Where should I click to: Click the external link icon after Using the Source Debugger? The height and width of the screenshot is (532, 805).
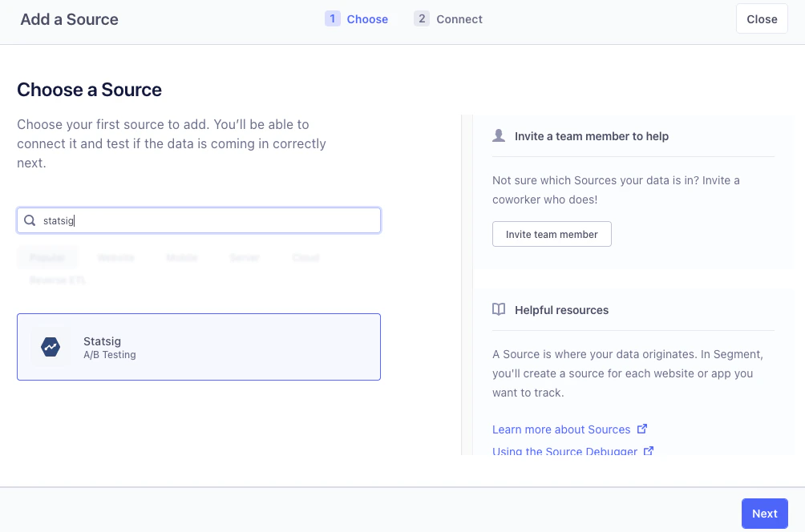pyautogui.click(x=648, y=450)
